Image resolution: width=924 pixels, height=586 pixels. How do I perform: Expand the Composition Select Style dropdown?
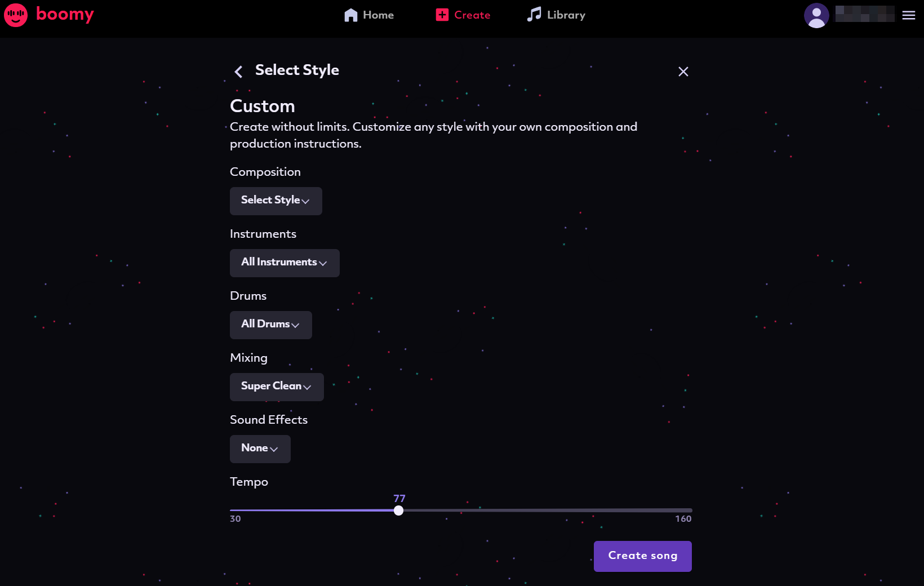click(276, 201)
